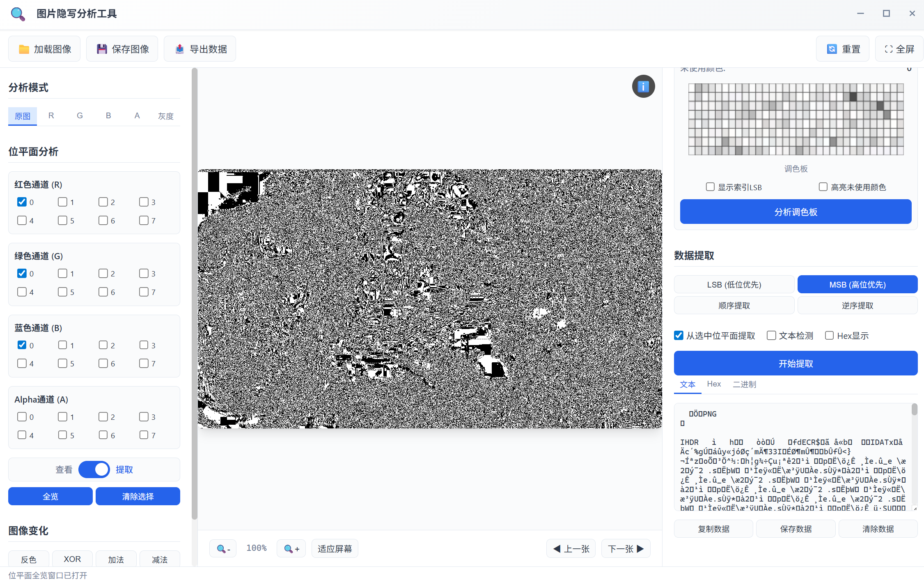Click the 分析调色板 button
Screen dimensions: 924x580
click(795, 212)
